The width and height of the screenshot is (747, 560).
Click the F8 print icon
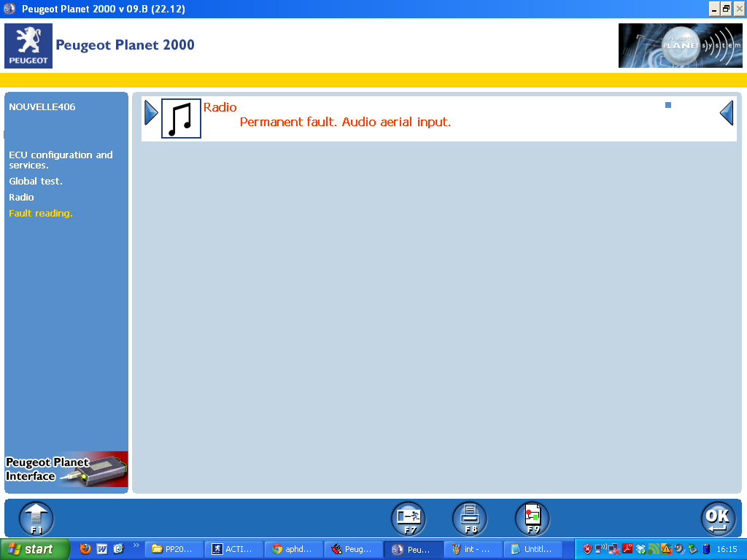470,518
